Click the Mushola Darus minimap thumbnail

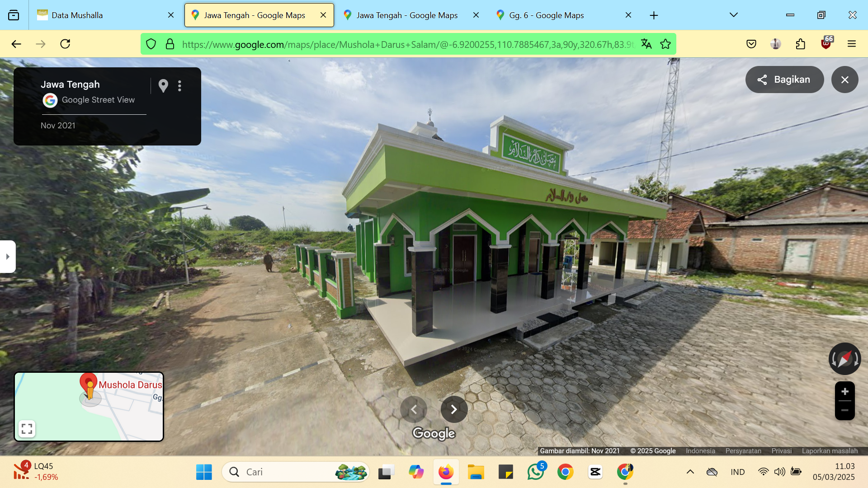89,407
